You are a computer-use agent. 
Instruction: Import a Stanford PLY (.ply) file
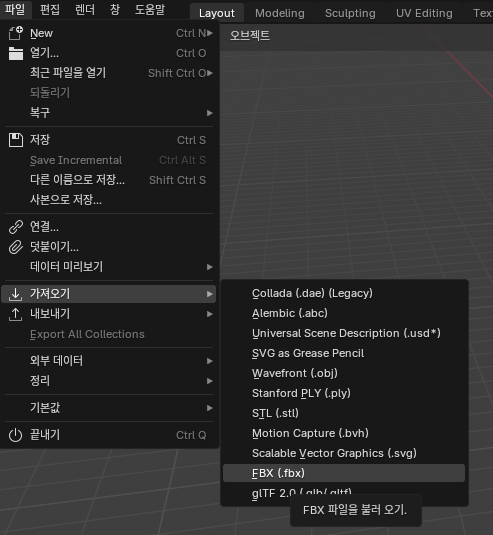click(344, 393)
